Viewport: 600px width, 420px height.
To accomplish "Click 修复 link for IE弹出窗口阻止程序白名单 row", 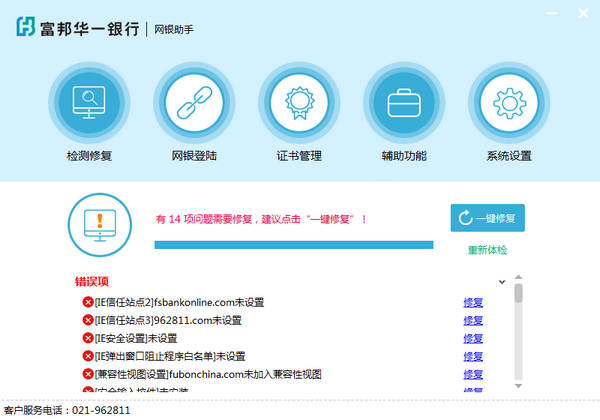I will coord(473,357).
